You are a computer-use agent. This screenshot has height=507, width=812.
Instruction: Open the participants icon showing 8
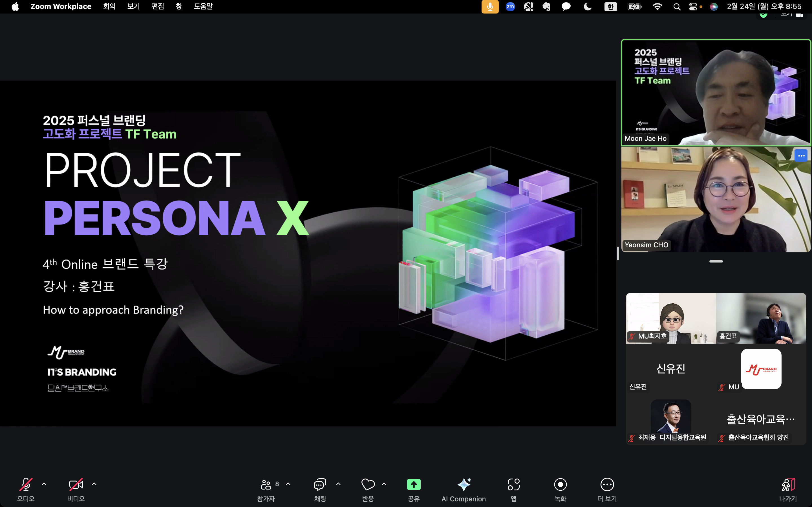pyautogui.click(x=266, y=484)
